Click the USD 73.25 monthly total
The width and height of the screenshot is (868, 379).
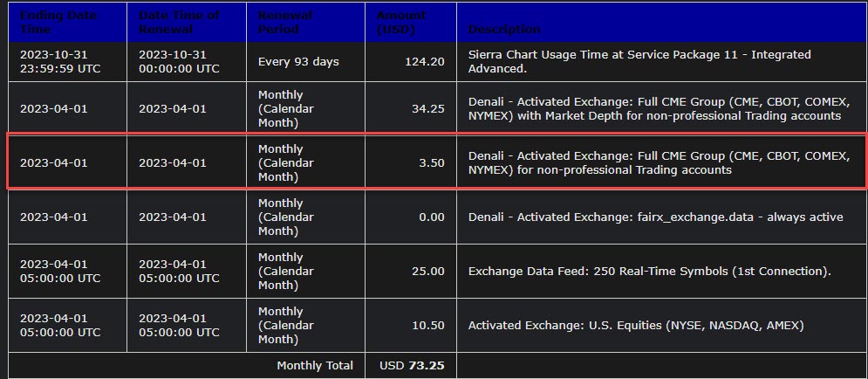click(x=412, y=365)
